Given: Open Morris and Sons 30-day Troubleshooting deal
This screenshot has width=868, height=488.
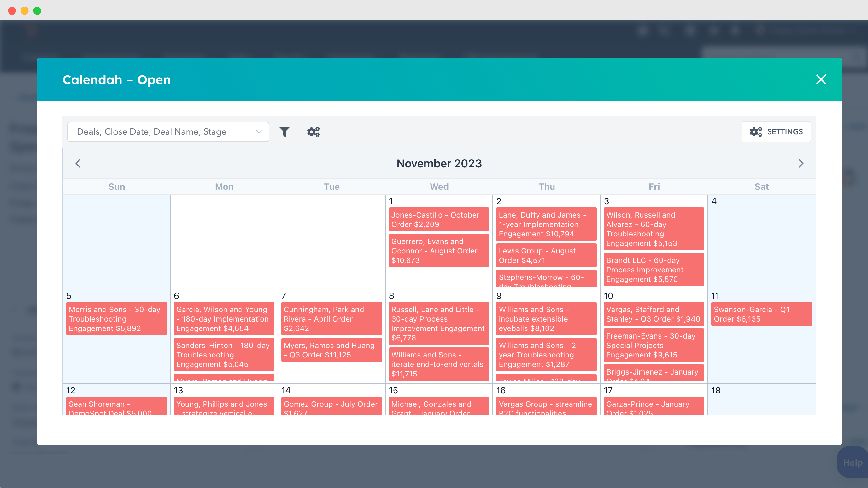Looking at the screenshot, I should click(116, 319).
